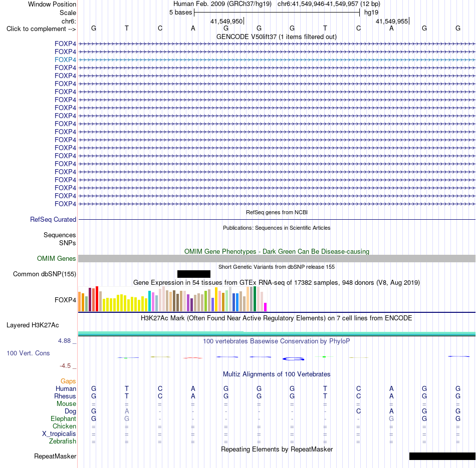Screen dimensions: 476x468
Task: Click the Layered H3K27Ac side label
Action: tap(33, 325)
